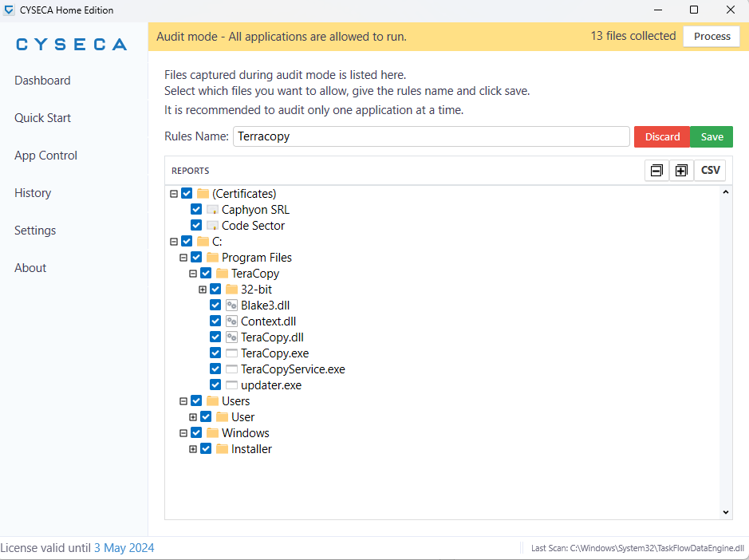This screenshot has height=560, width=749.
Task: Click the Program Files folder icon
Action: click(x=212, y=258)
